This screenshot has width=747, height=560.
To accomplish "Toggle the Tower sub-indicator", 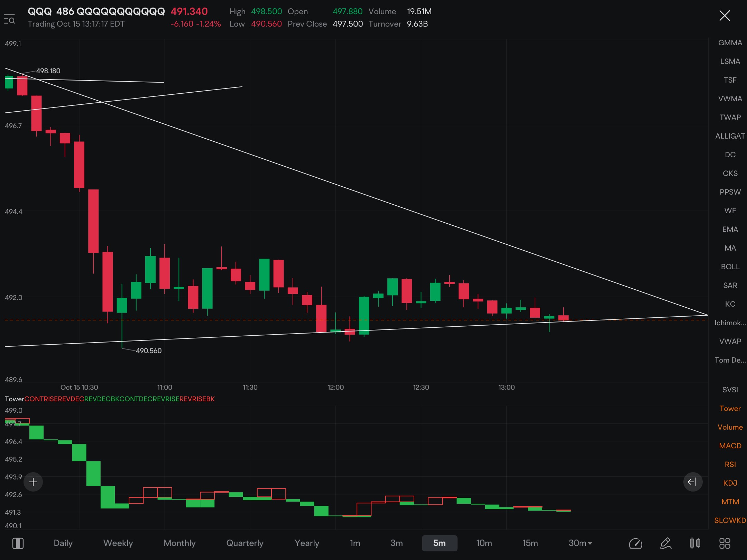I will (x=730, y=409).
